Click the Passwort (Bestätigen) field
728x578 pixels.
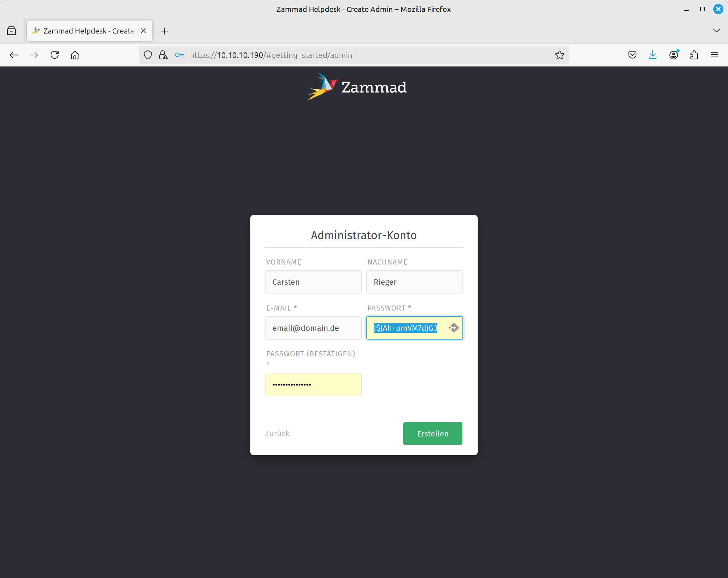tap(313, 384)
